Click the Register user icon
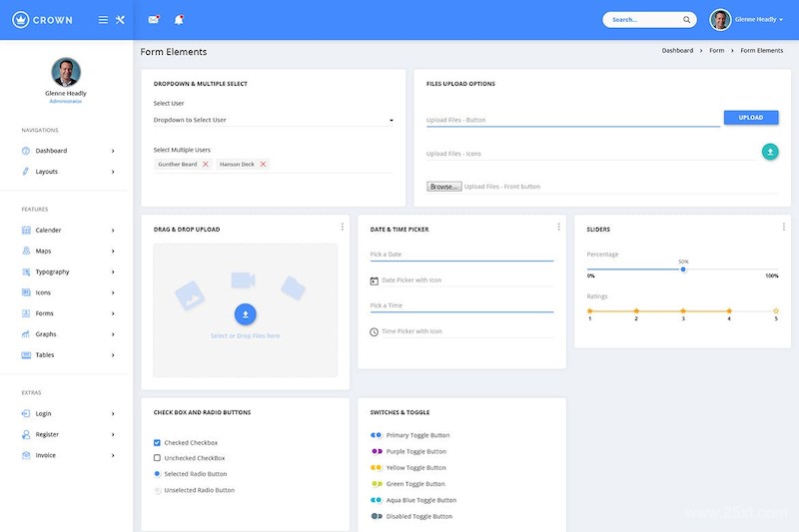This screenshot has height=532, width=799. click(26, 435)
